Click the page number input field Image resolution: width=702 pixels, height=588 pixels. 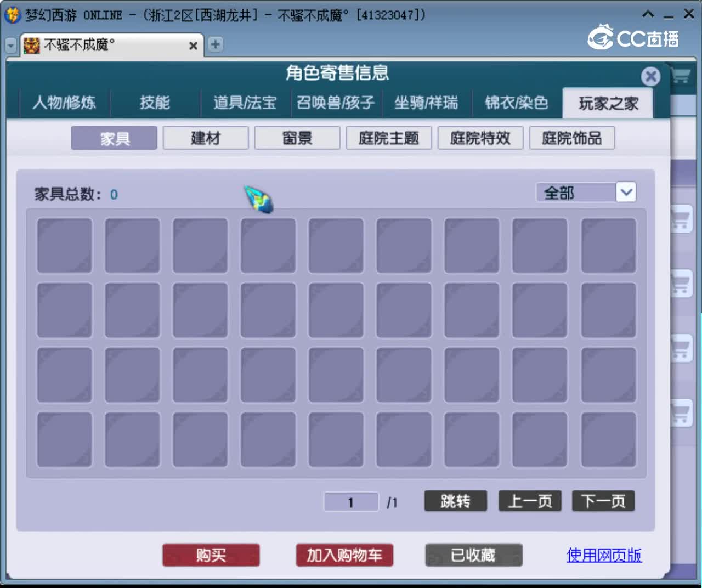(351, 502)
